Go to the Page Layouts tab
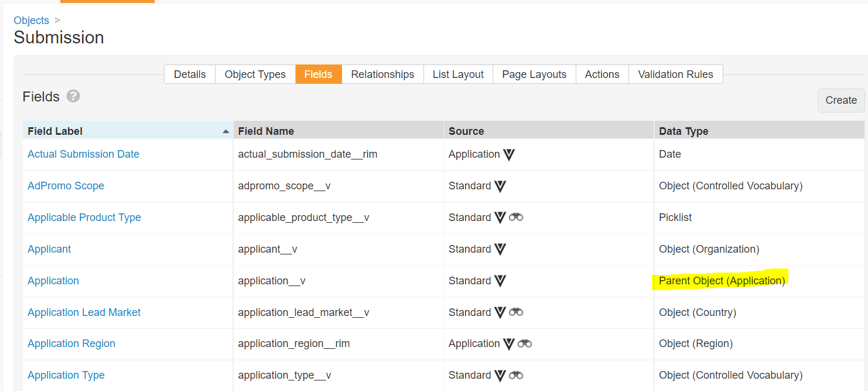The height and width of the screenshot is (391, 868). click(x=534, y=74)
